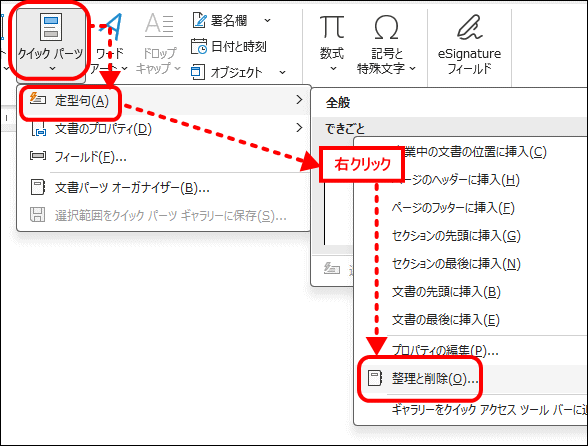Expand the オブジェクト dropdown arrow
The image size is (588, 446).
click(x=282, y=72)
